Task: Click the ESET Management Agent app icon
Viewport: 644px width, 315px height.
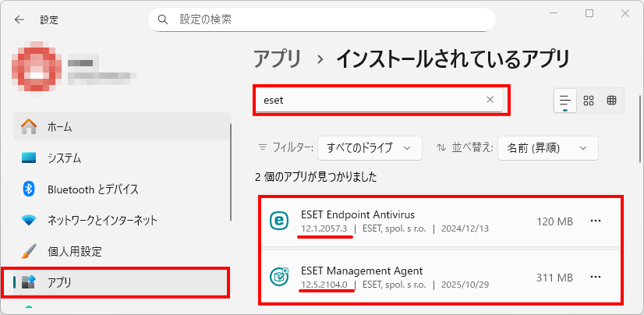Action: (x=278, y=277)
